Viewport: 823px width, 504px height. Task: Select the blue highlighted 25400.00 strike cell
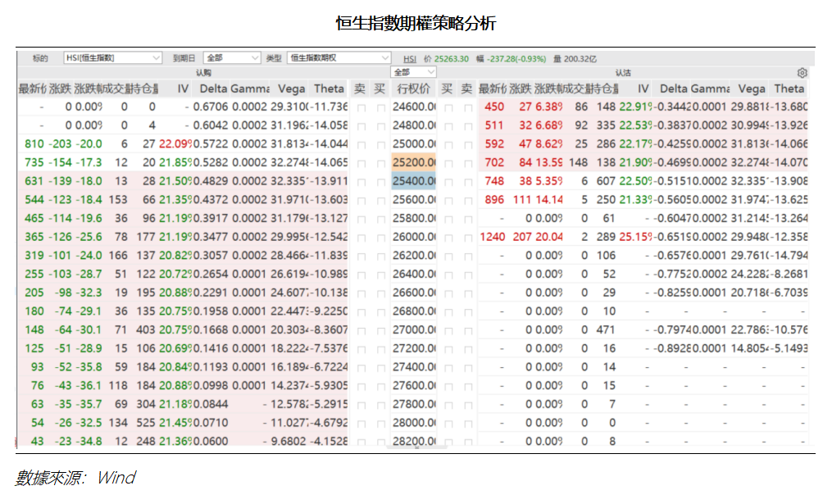pyautogui.click(x=414, y=181)
